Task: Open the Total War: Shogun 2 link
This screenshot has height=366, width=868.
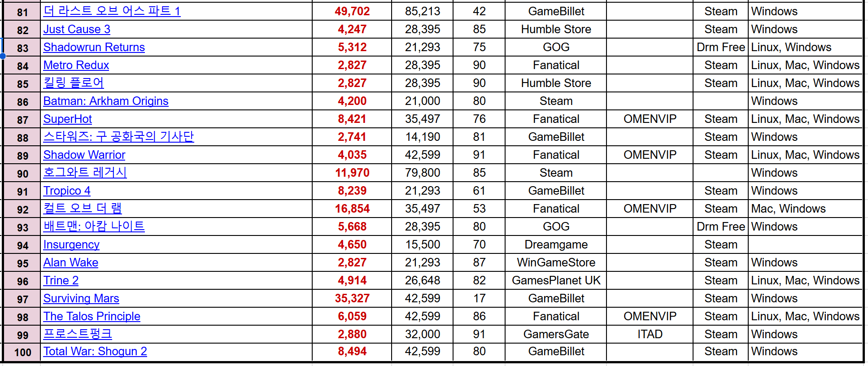Action: (x=95, y=351)
